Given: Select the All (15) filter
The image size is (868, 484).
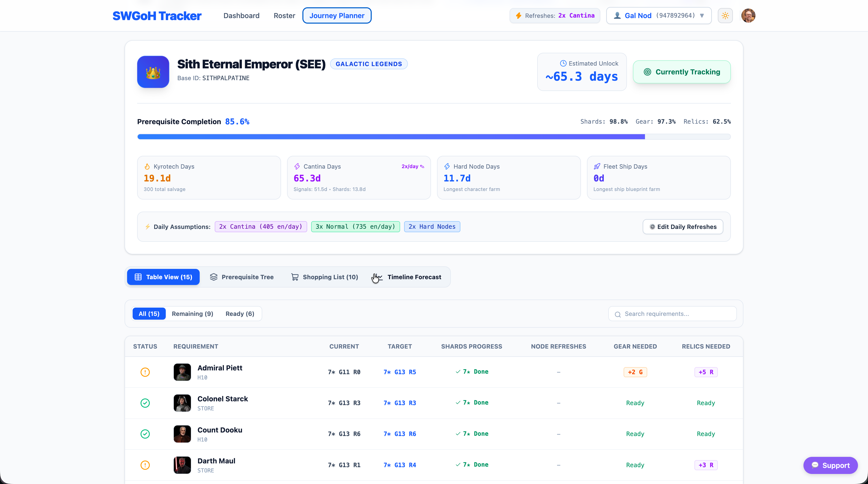Looking at the screenshot, I should tap(149, 314).
